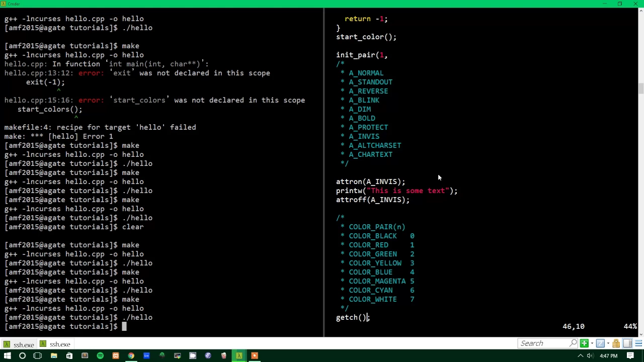This screenshot has width=644, height=362.
Task: Click 'makefile:4: recipe for target' error line
Action: tap(100, 127)
